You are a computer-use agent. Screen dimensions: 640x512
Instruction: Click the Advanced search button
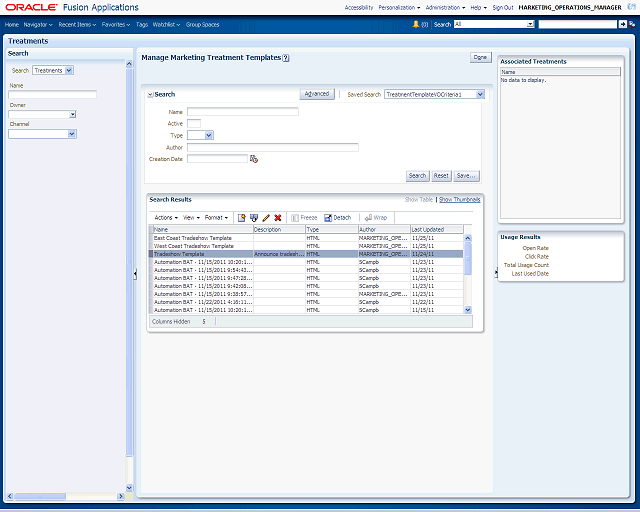point(317,94)
